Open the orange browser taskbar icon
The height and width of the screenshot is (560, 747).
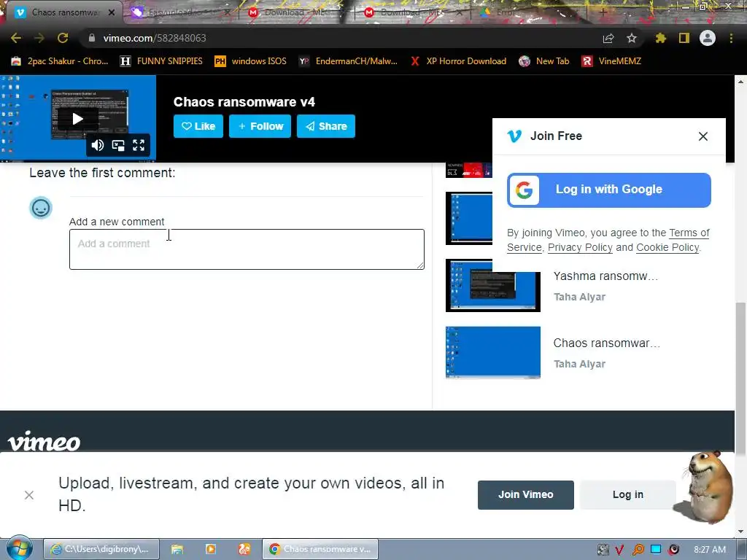[x=244, y=549]
